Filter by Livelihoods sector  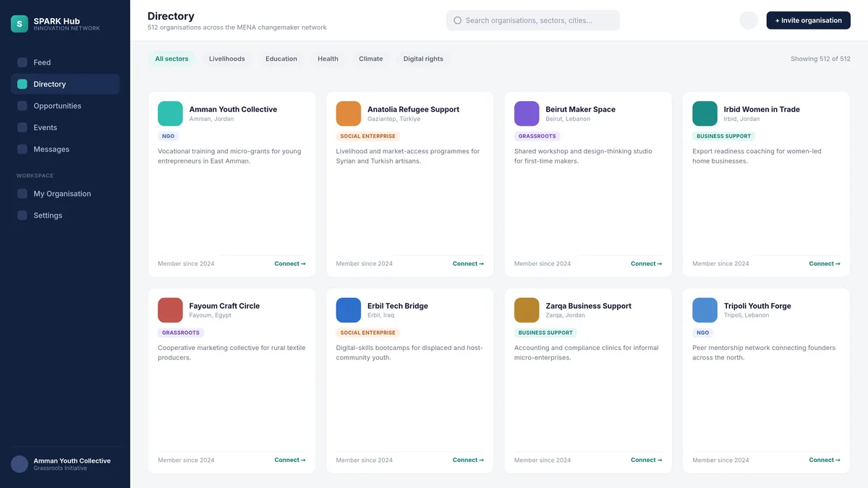[227, 59]
